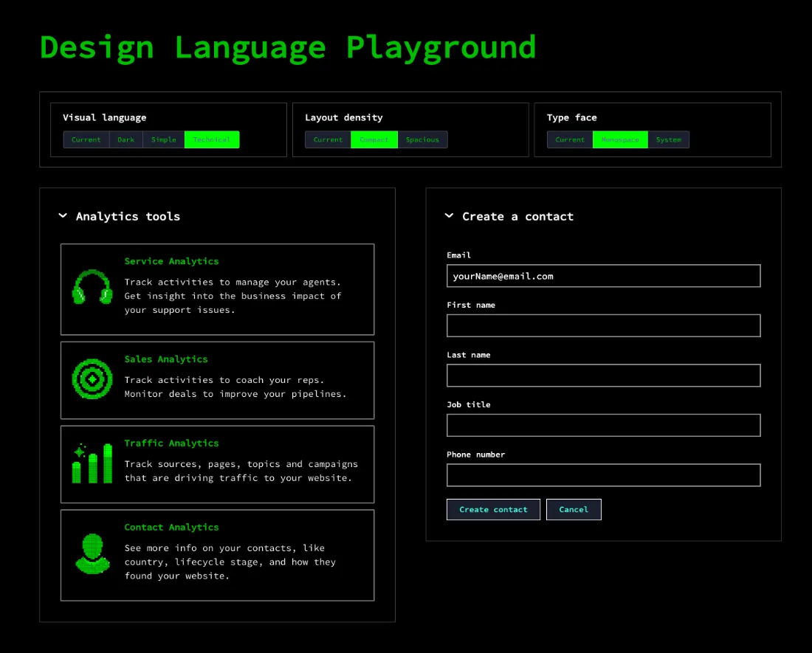The height and width of the screenshot is (653, 812).
Task: Click the Service Analytics headphones icon
Action: [x=92, y=288]
